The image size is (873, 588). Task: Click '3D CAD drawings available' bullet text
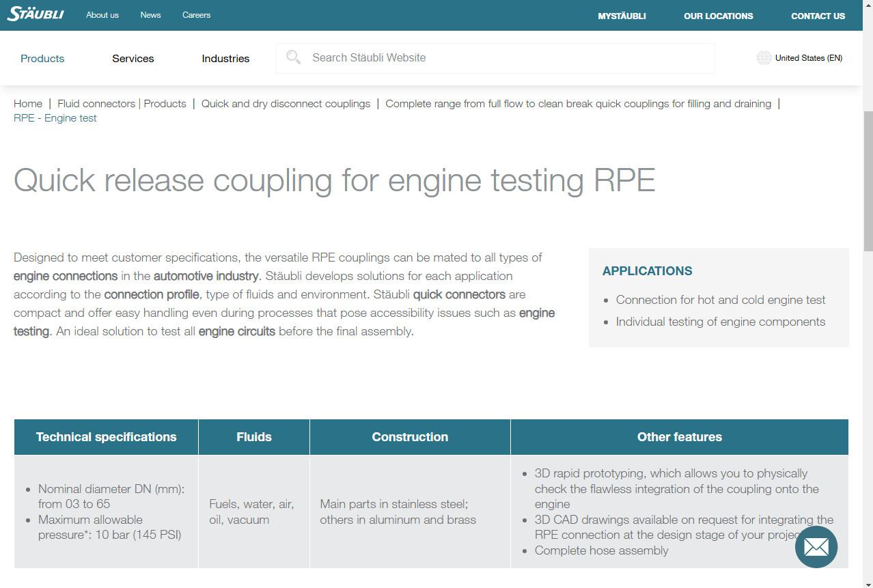coord(684,527)
